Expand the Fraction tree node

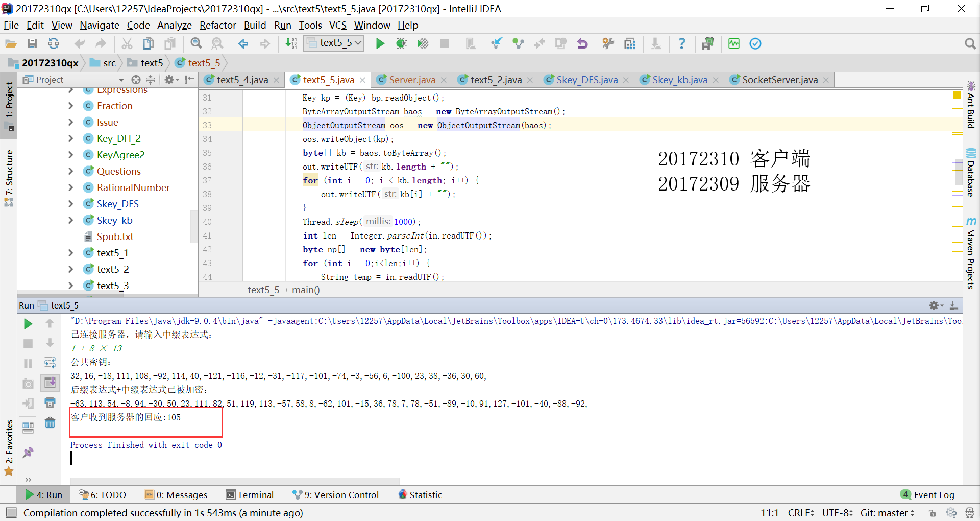(x=71, y=106)
